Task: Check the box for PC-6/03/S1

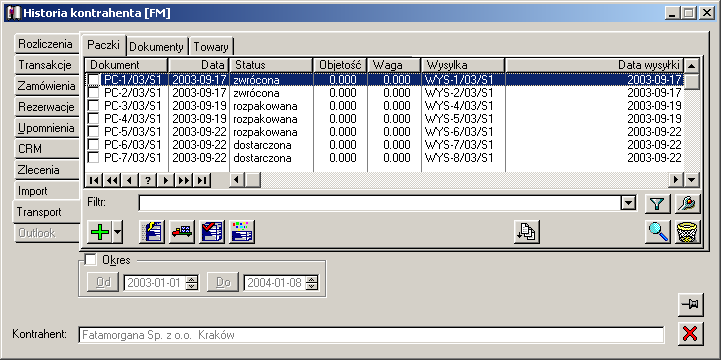Action: click(x=93, y=145)
